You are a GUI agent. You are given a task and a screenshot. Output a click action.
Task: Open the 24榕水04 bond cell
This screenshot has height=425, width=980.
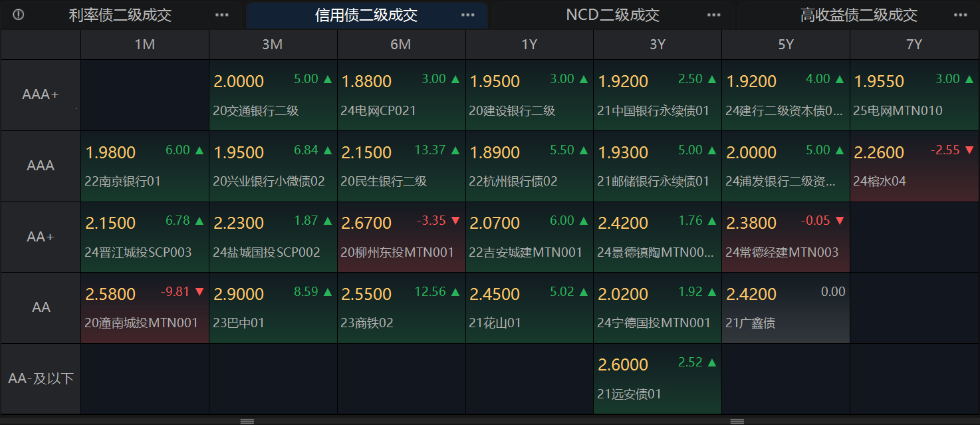(914, 166)
